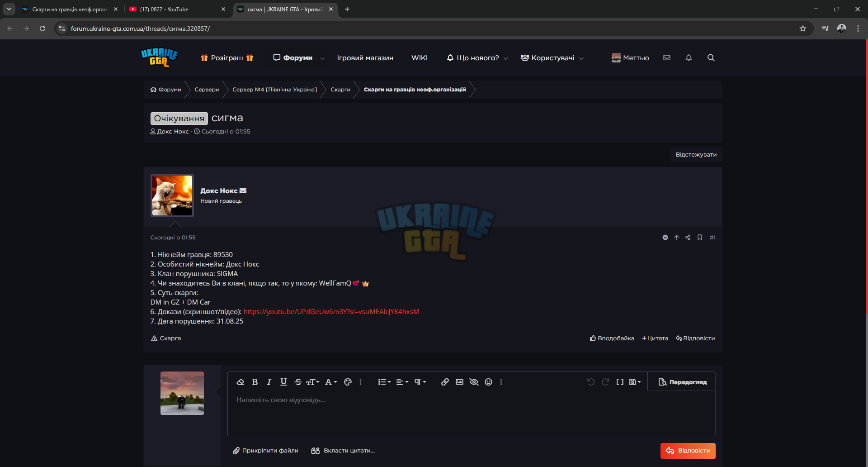Screen dimensions: 868x467
Task: Click Вкласти цитати insert quotes button
Action: click(343, 451)
